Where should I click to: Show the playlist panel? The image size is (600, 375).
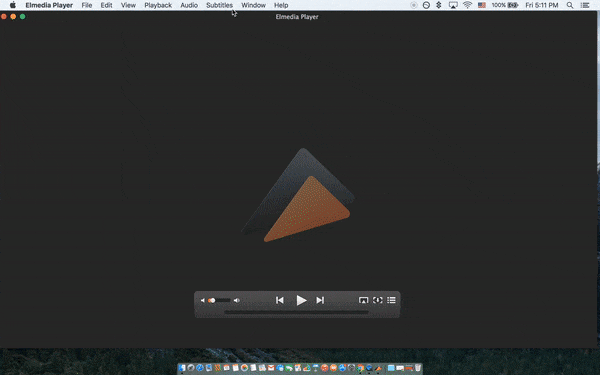pyautogui.click(x=391, y=300)
